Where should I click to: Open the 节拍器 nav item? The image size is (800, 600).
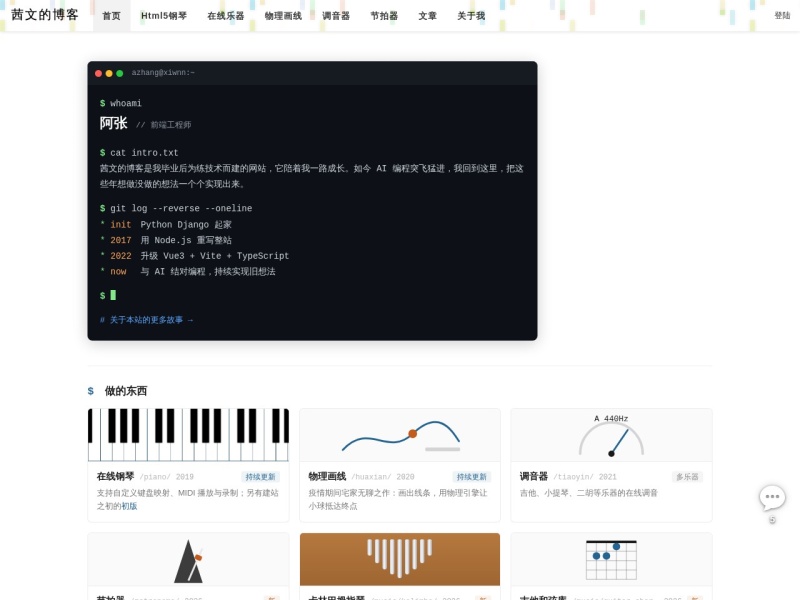pyautogui.click(x=384, y=16)
